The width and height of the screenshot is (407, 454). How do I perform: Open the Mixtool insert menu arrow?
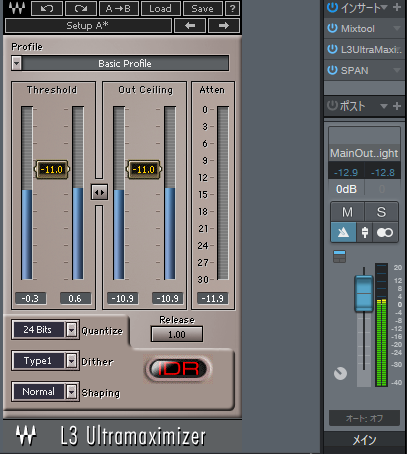397,29
